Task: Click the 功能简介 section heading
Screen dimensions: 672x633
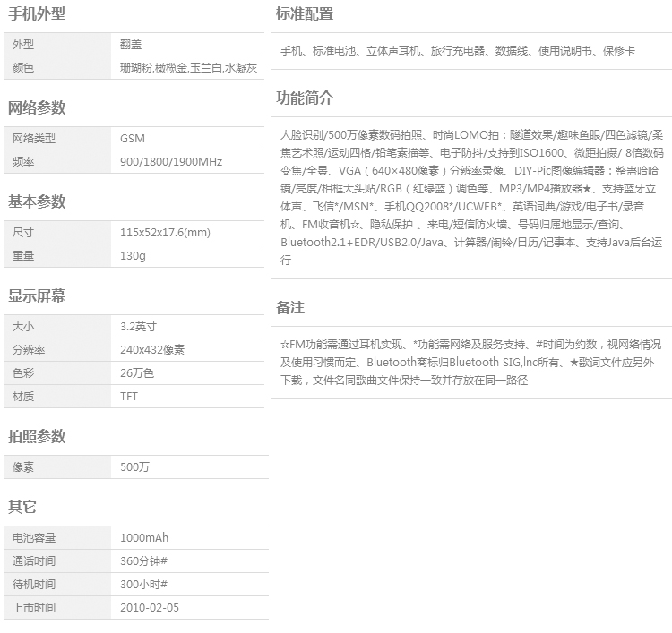Action: point(304,98)
